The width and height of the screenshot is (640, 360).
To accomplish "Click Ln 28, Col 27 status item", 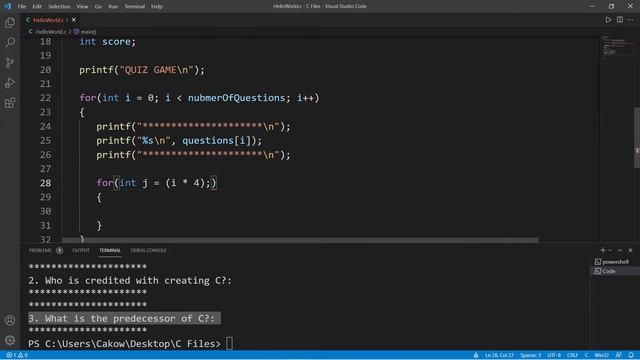I will coord(499,355).
